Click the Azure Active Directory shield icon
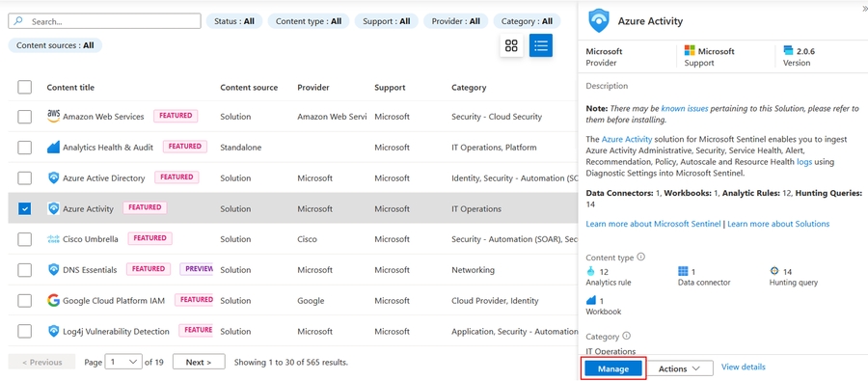 tap(53, 177)
